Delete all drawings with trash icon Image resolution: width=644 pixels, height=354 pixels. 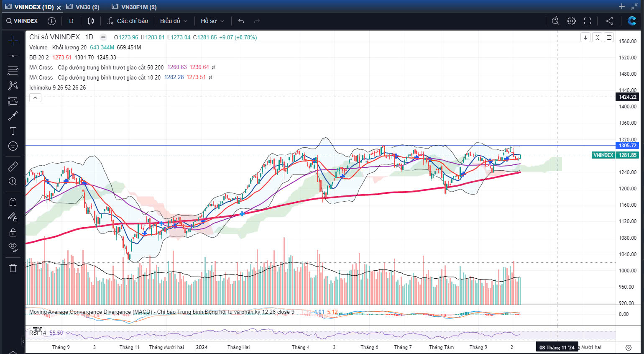[13, 268]
